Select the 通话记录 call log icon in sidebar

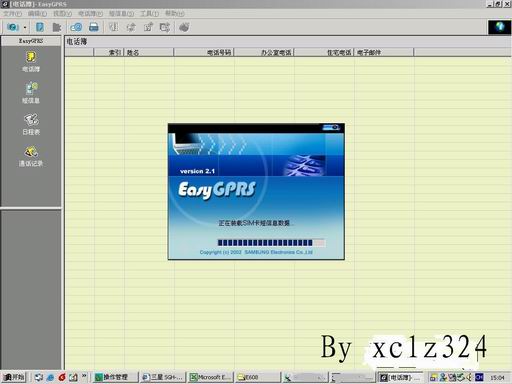point(31,156)
